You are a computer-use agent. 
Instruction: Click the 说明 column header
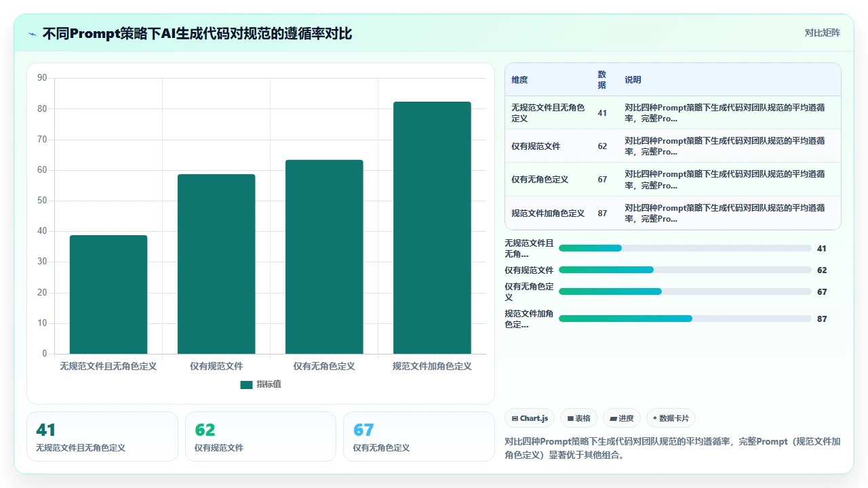click(x=633, y=80)
